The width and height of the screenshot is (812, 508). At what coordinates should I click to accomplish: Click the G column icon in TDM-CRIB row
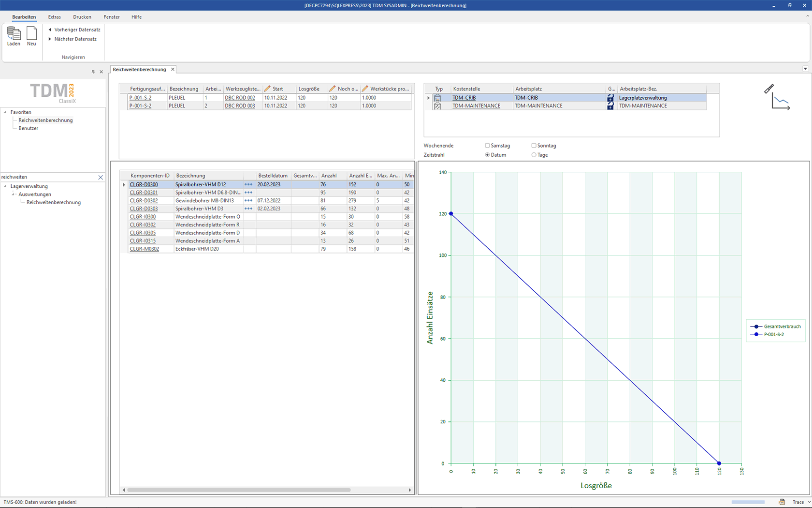[610, 98]
